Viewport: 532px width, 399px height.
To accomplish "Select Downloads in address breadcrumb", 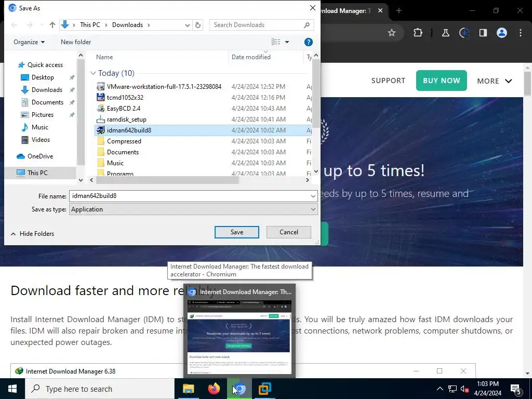I will tap(128, 25).
